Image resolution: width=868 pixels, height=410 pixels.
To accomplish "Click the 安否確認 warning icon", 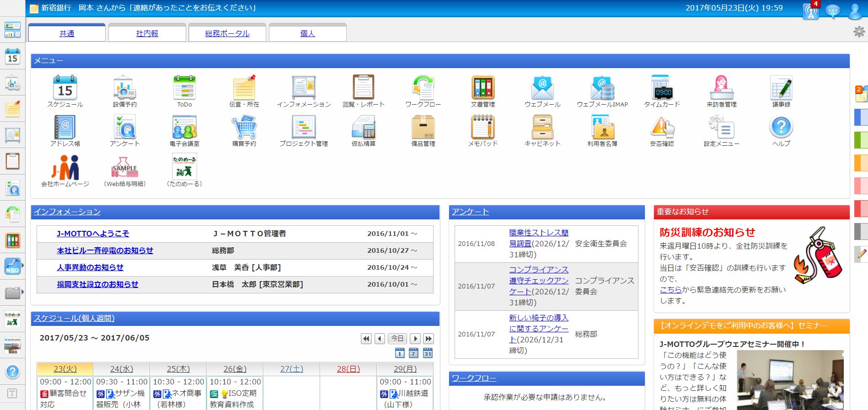I will click(662, 128).
